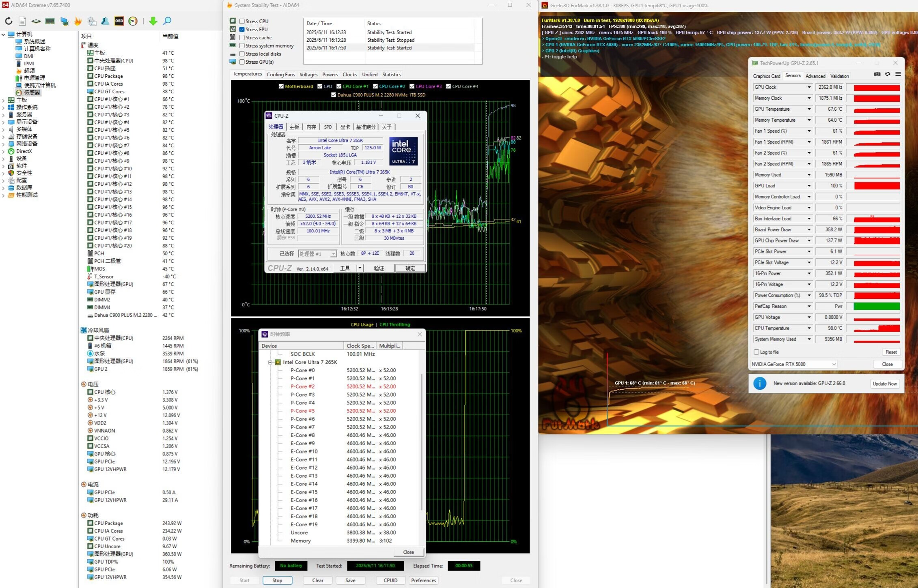Enable Stress local disks checkbox

[x=242, y=54]
